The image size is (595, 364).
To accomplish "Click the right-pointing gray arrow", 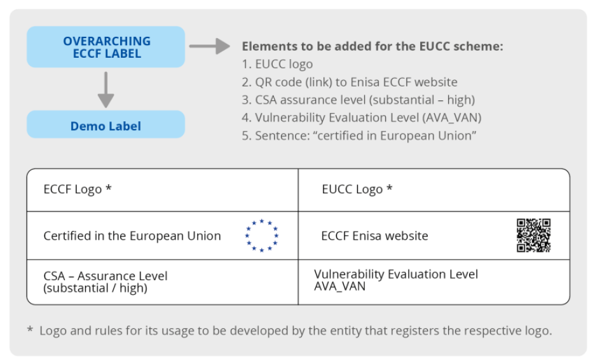I will (x=210, y=46).
